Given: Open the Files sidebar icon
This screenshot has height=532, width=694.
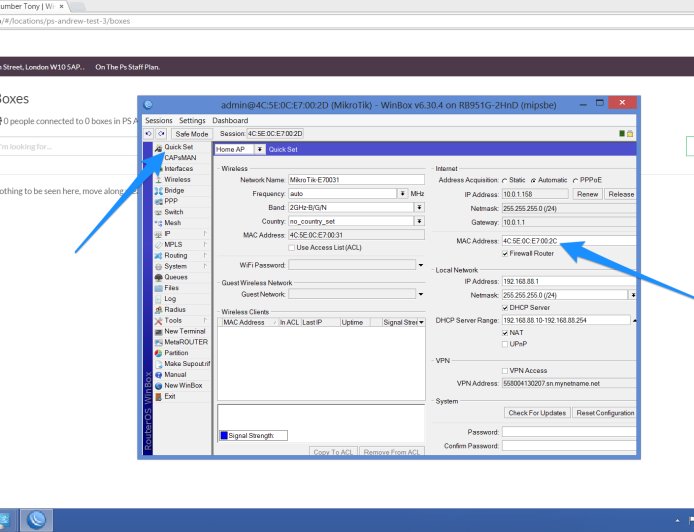Looking at the screenshot, I should coord(158,288).
